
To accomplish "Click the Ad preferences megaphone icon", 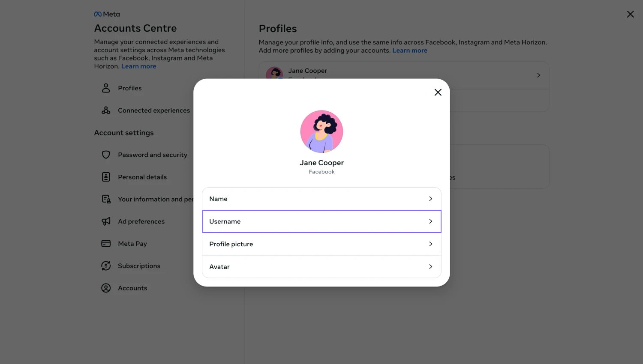I will 106,221.
